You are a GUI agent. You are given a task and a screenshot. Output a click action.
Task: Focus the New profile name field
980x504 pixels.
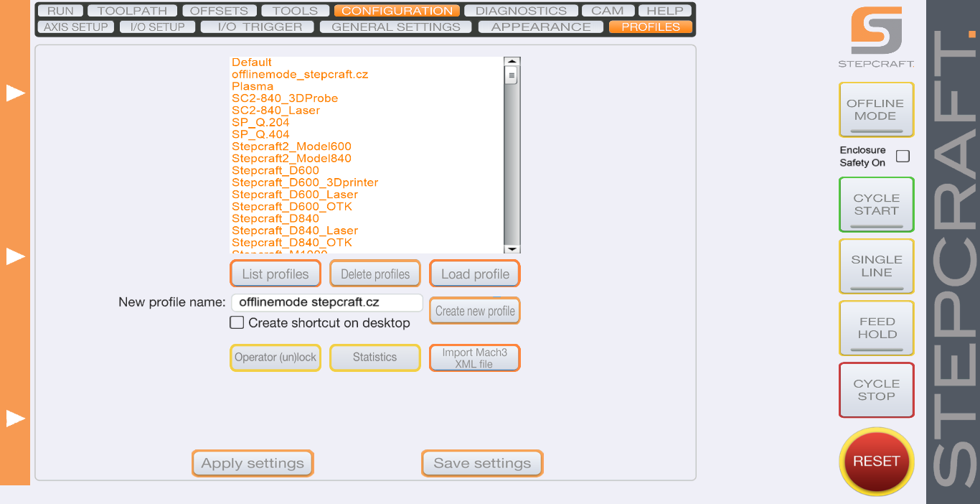pos(327,302)
